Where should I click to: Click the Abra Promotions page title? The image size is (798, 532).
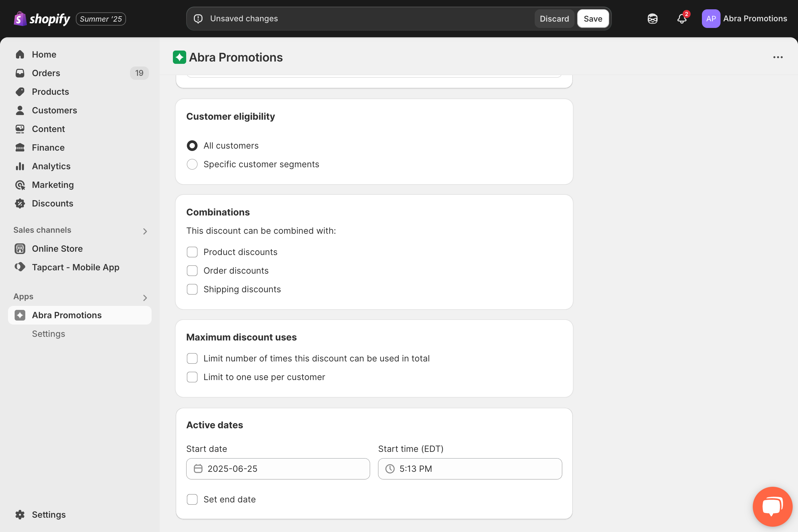pos(236,57)
